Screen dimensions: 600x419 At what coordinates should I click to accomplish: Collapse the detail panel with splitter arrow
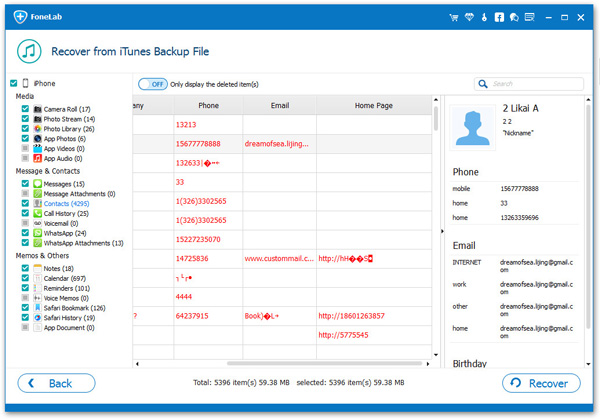tap(441, 231)
